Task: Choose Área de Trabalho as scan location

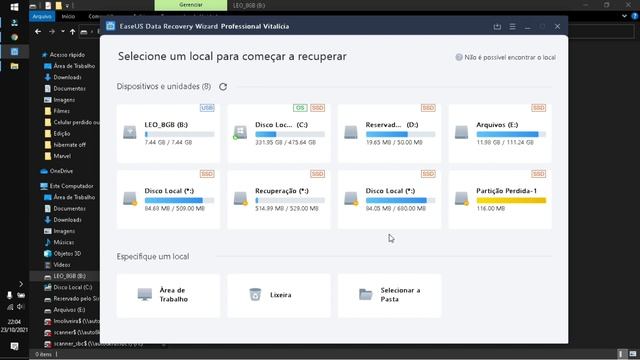Action: pyautogui.click(x=168, y=295)
